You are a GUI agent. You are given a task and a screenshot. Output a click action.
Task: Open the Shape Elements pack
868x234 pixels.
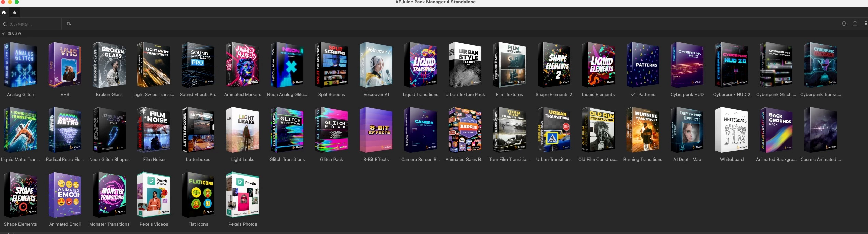21,195
